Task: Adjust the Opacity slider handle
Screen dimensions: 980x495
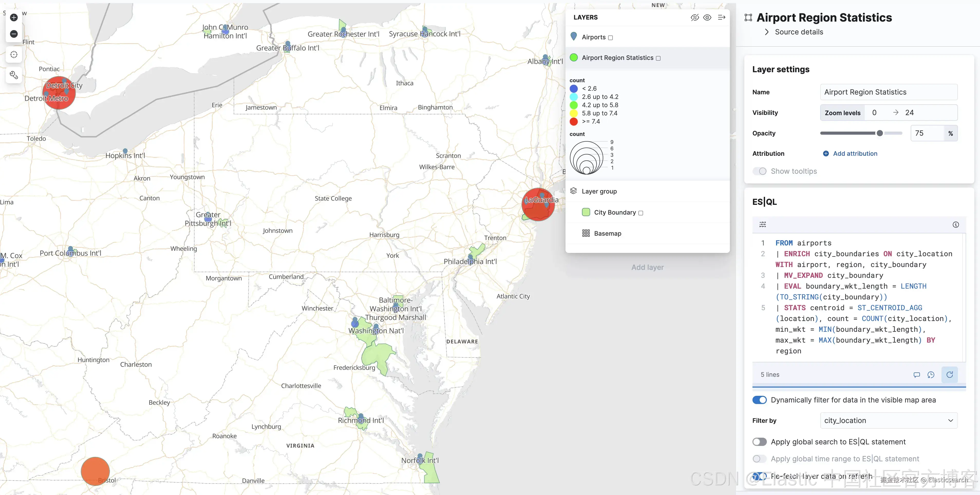Action: pyautogui.click(x=880, y=133)
